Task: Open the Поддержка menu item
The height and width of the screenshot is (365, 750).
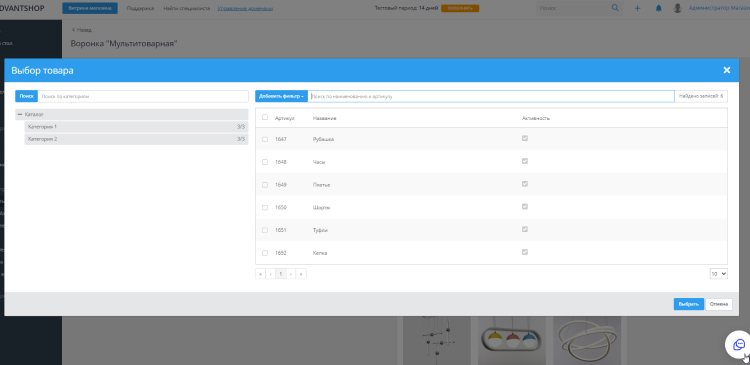Action: (140, 8)
